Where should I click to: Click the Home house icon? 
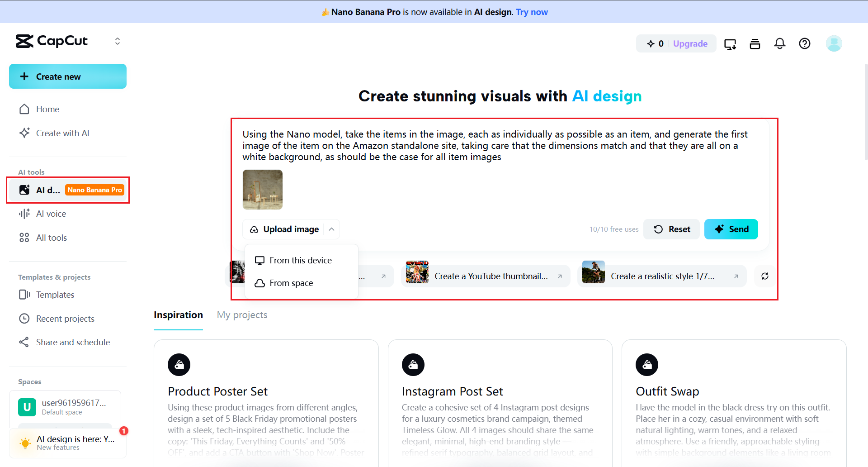[24, 109]
